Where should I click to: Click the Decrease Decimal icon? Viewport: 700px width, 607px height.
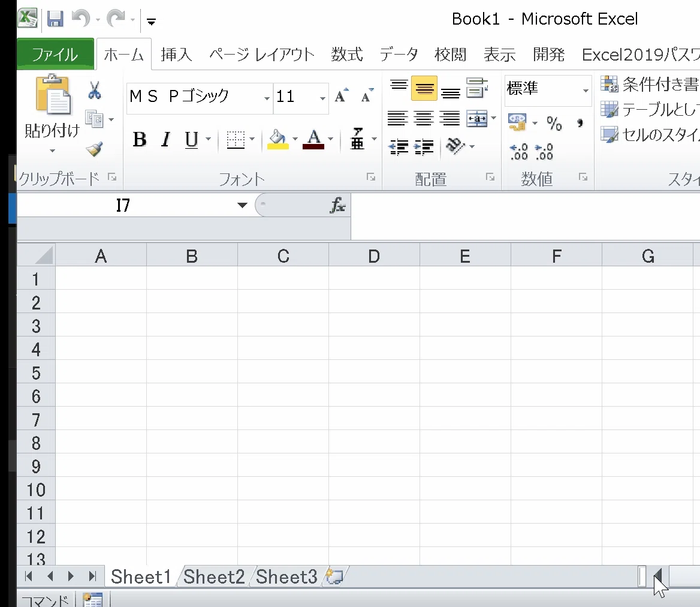pyautogui.click(x=544, y=152)
